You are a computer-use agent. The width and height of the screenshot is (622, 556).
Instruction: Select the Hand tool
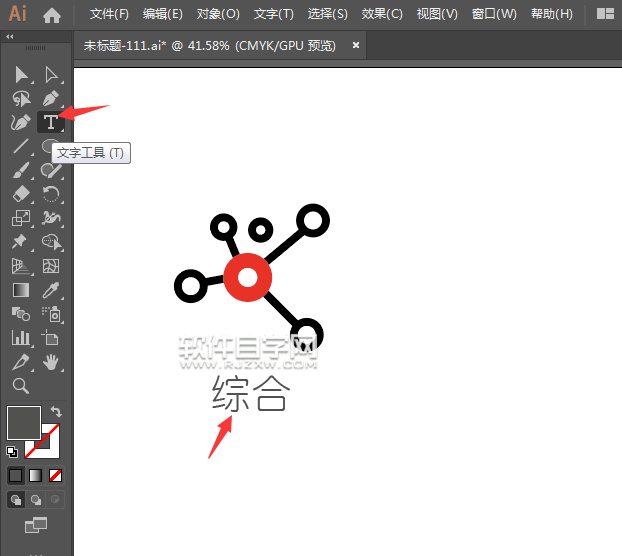51,362
